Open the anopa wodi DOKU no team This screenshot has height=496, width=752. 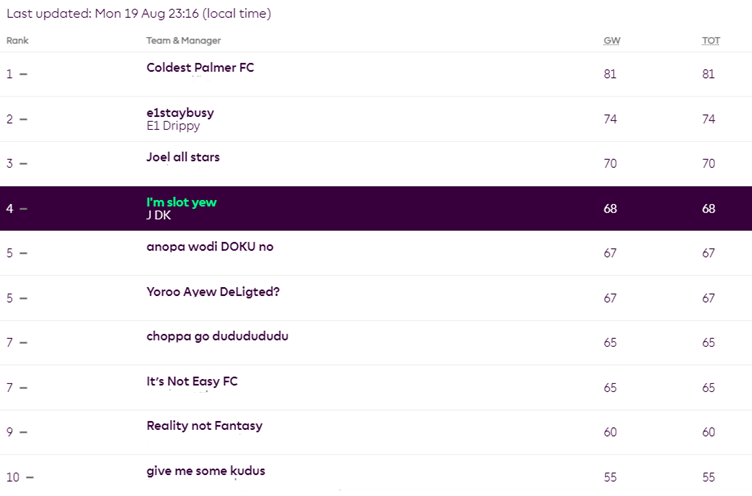tap(209, 247)
